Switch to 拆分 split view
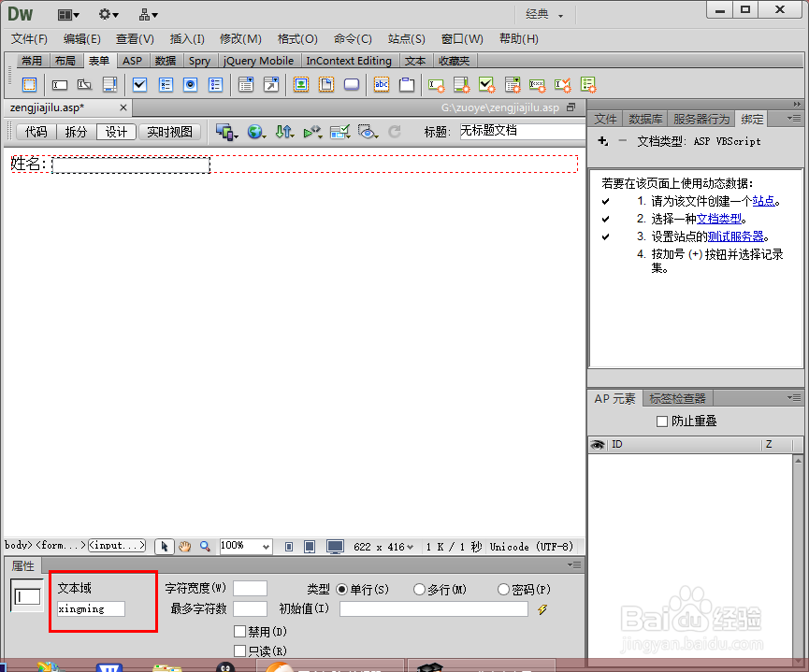The width and height of the screenshot is (809, 672). 76,132
